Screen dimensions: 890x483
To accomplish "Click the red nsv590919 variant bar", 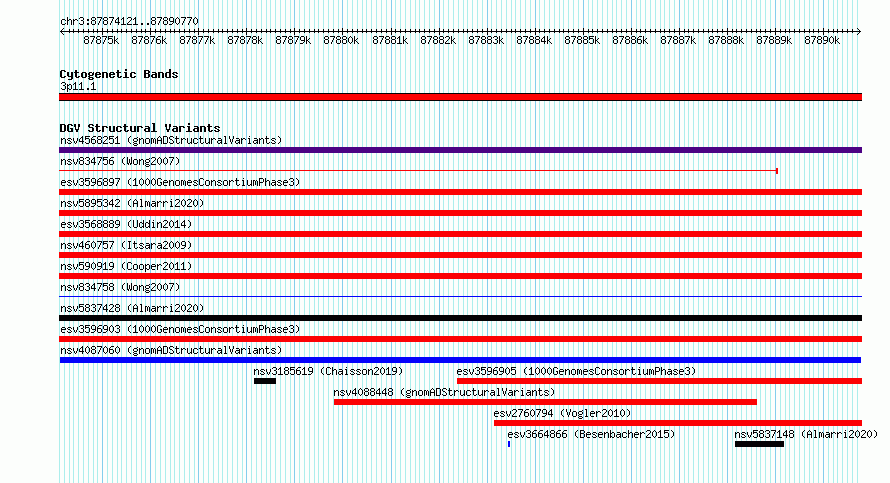I will point(460,276).
